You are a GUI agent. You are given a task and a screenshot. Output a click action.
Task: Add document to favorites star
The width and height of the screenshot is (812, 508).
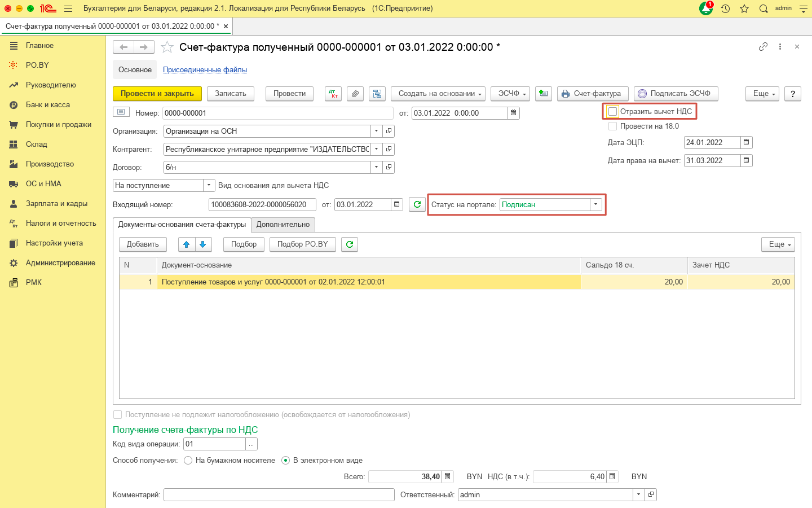pyautogui.click(x=167, y=47)
